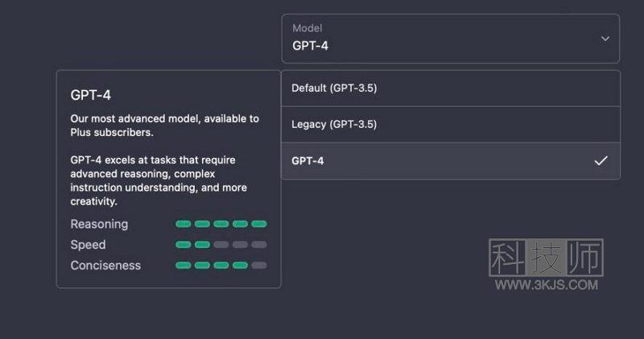Choose the Legacy (GPT-3.5) model option
Viewport: 644px width, 339px height.
[451, 125]
